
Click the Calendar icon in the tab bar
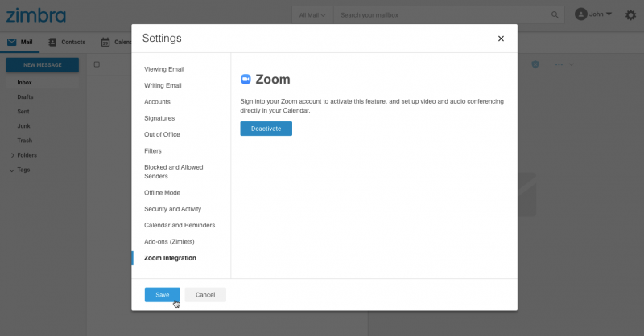(x=105, y=42)
